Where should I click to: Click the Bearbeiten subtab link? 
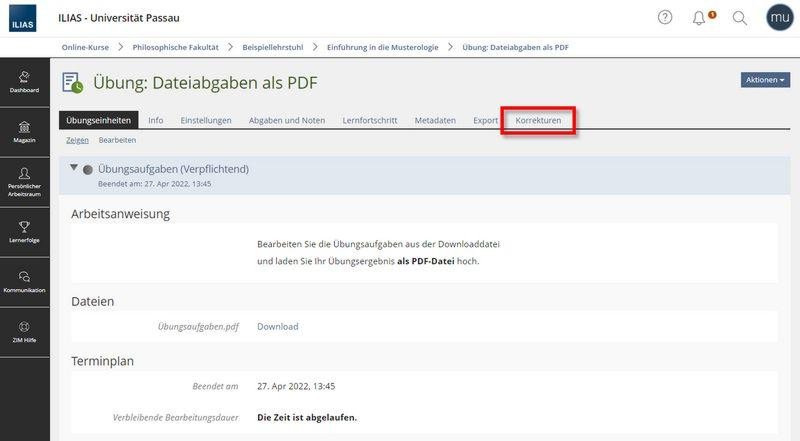click(x=117, y=140)
